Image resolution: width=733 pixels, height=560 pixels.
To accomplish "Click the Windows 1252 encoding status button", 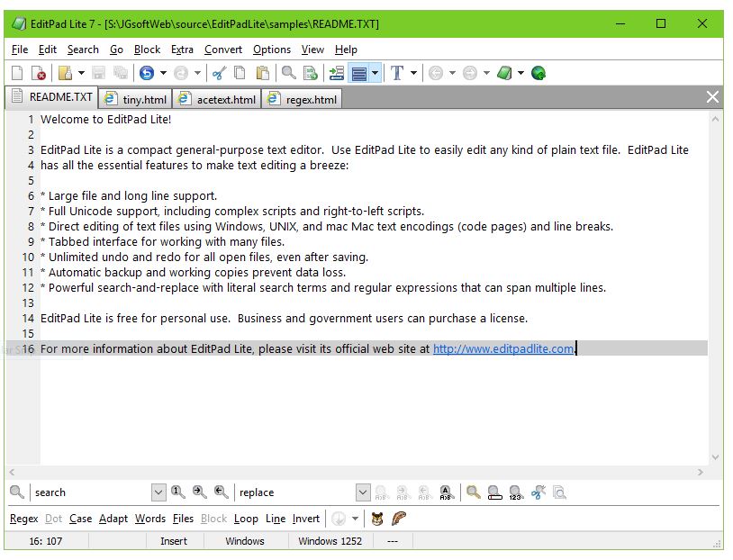I will tap(329, 541).
